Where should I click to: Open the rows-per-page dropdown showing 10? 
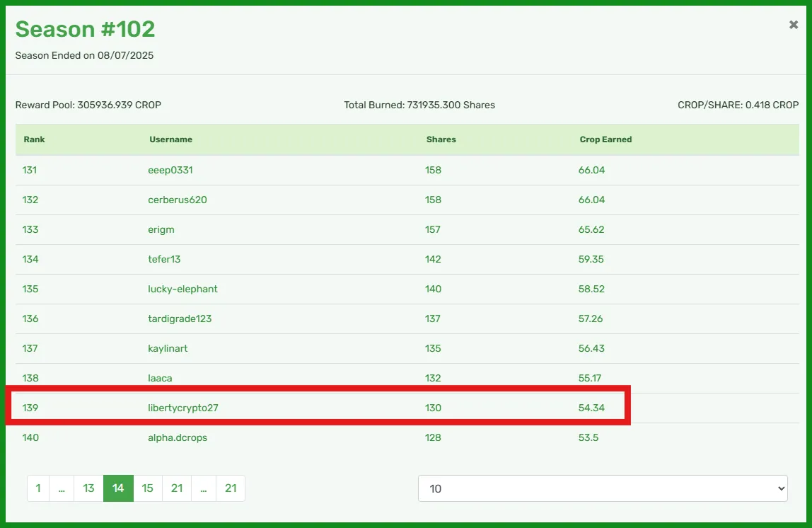tap(603, 488)
